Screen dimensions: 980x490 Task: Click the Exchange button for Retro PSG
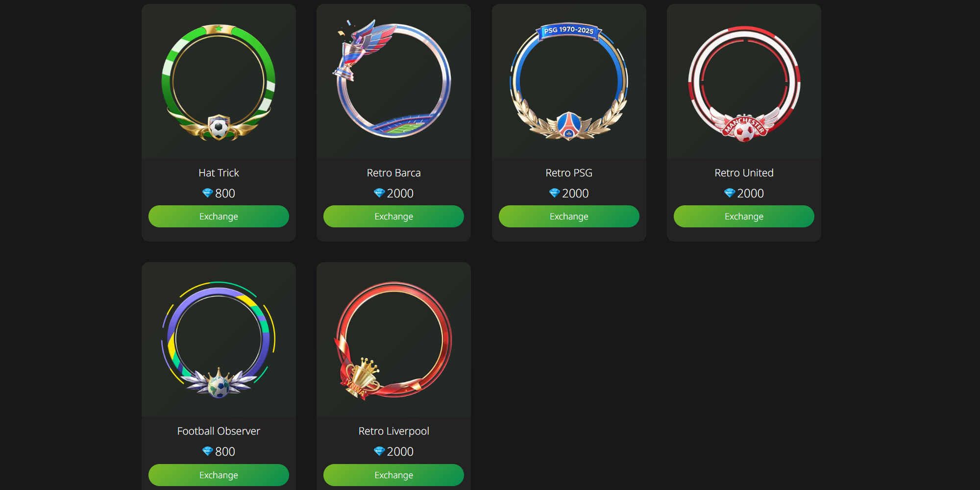click(569, 216)
